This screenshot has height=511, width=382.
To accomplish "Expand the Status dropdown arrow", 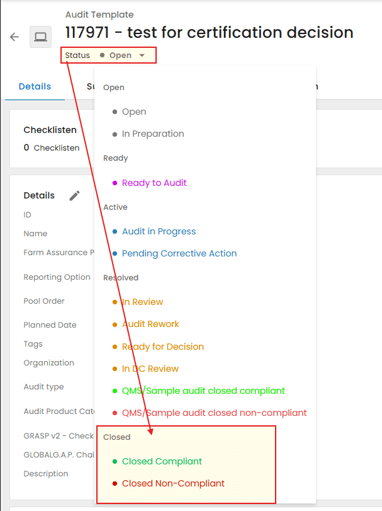I will [x=142, y=55].
